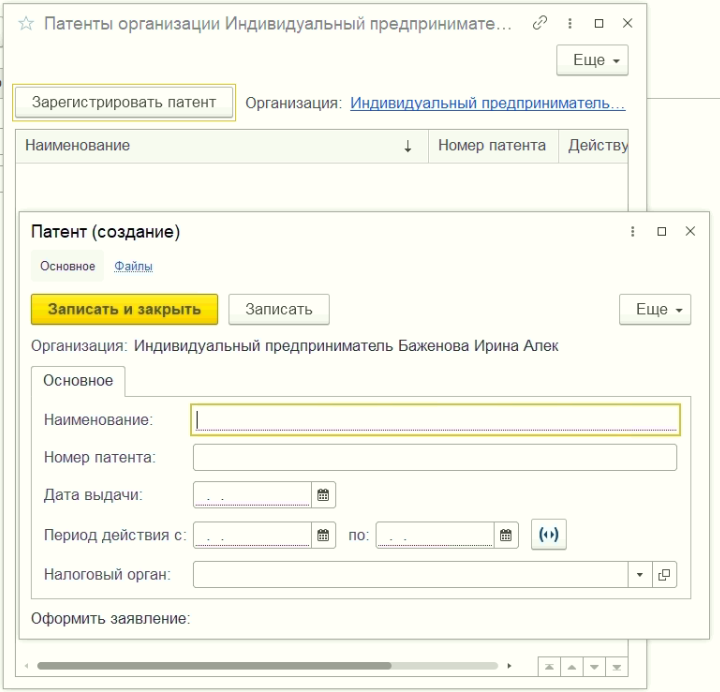The image size is (720, 692).
Task: Click the Зарегистрировать патент button
Action: pyautogui.click(x=124, y=102)
